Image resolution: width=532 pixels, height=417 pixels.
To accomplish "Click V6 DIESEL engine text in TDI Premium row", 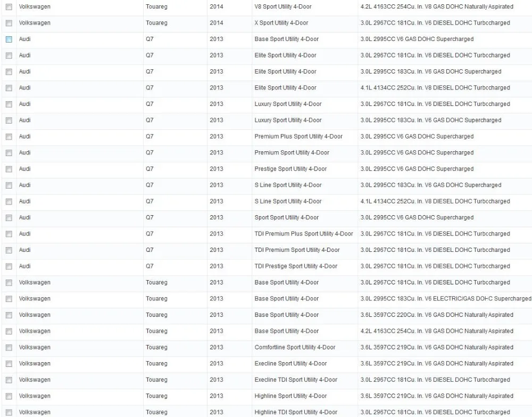I will (435, 250).
